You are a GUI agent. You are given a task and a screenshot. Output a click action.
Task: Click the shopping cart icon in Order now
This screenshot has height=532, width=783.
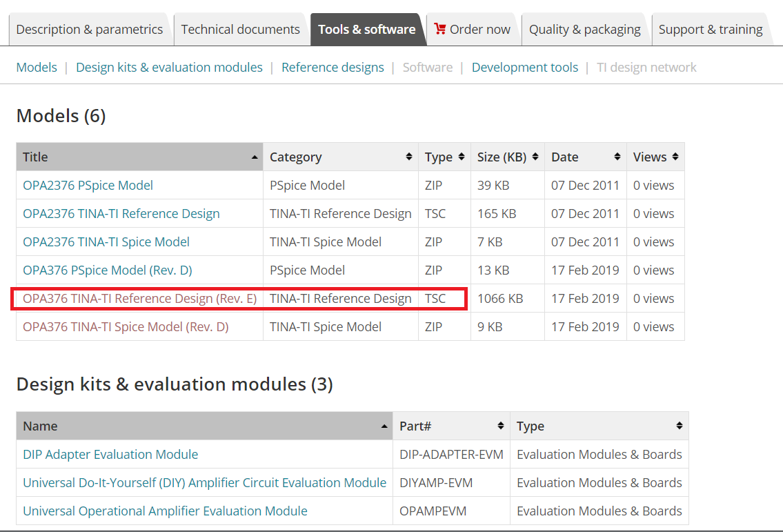440,28
